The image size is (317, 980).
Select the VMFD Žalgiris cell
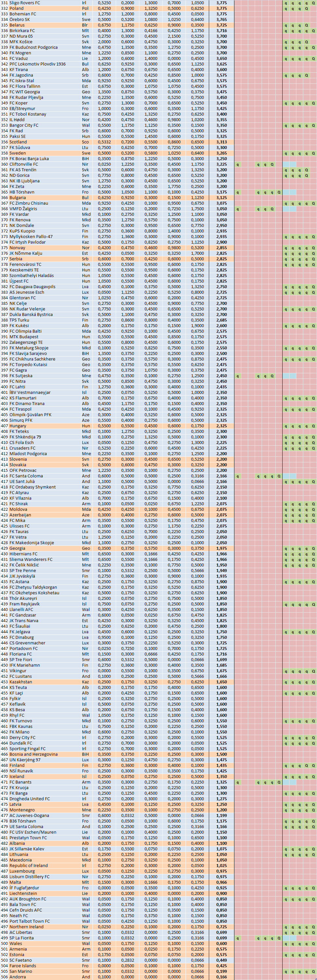tap(23, 209)
